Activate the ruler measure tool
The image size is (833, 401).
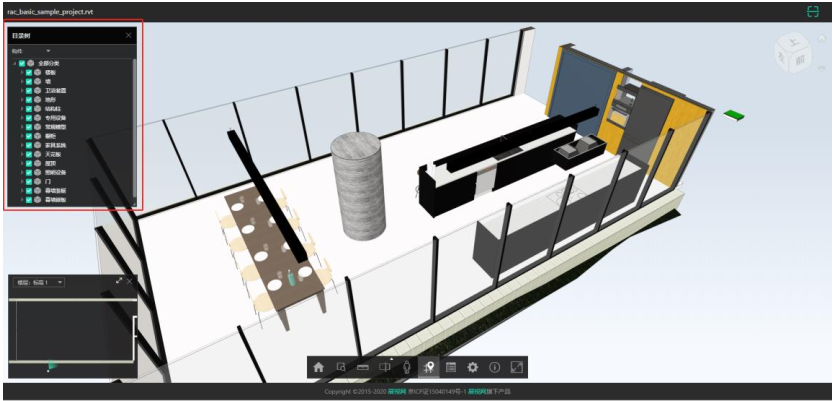coord(363,367)
